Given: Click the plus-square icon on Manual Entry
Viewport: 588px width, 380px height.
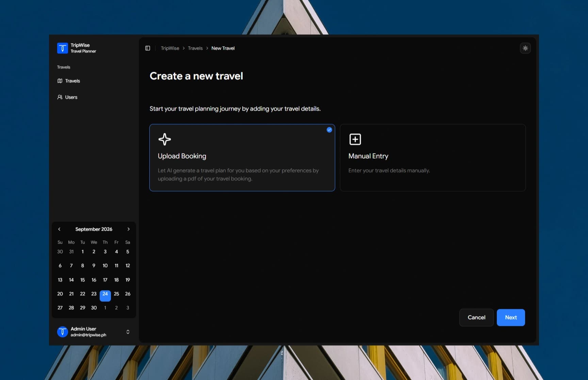Looking at the screenshot, I should point(355,139).
